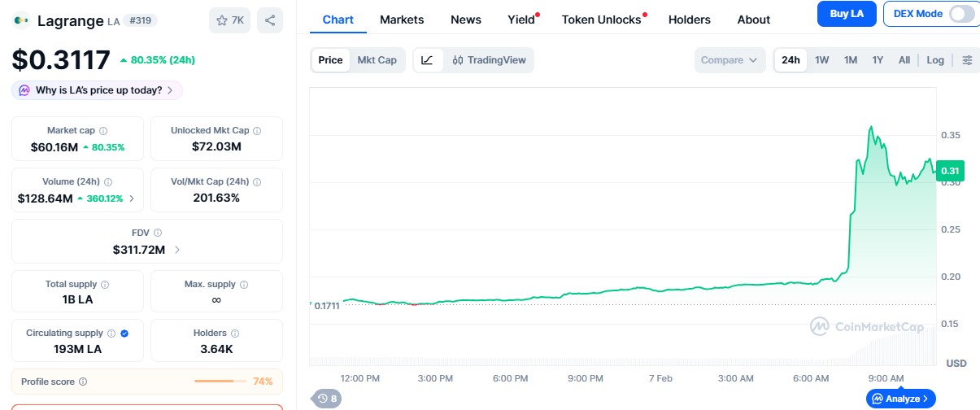Image resolution: width=980 pixels, height=410 pixels.
Task: Click the 7 Feb date label on axis
Action: (x=660, y=378)
